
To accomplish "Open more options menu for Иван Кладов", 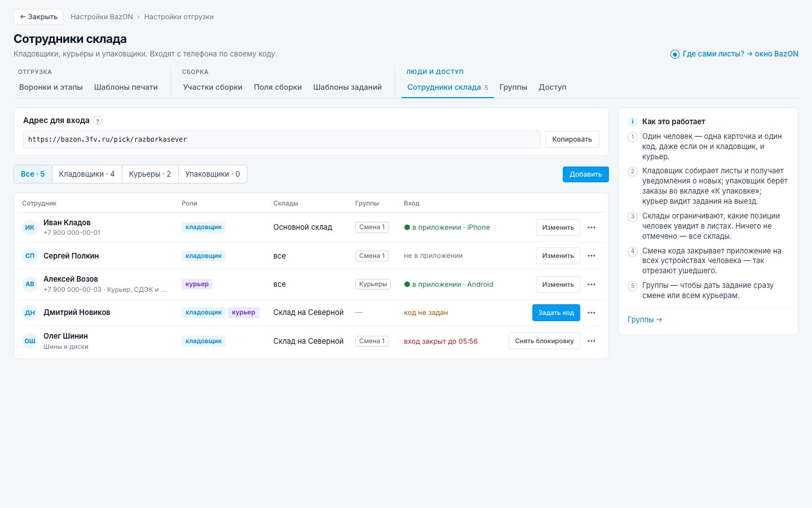I will [x=592, y=227].
